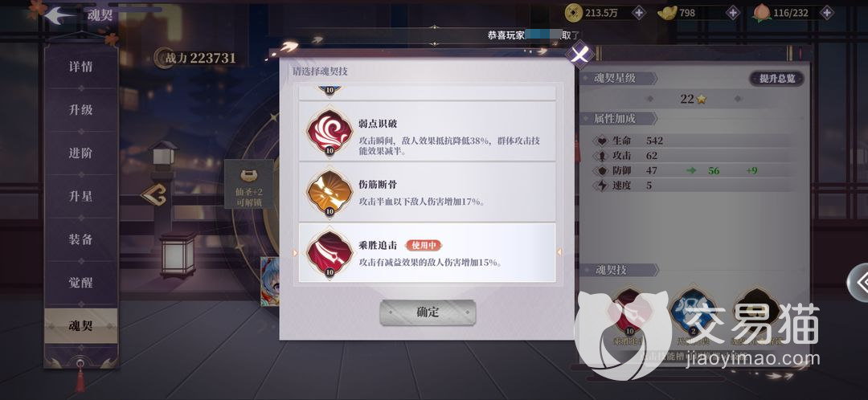Confirm selection with 确定 button
Viewport: 868px width, 400px height.
428,312
